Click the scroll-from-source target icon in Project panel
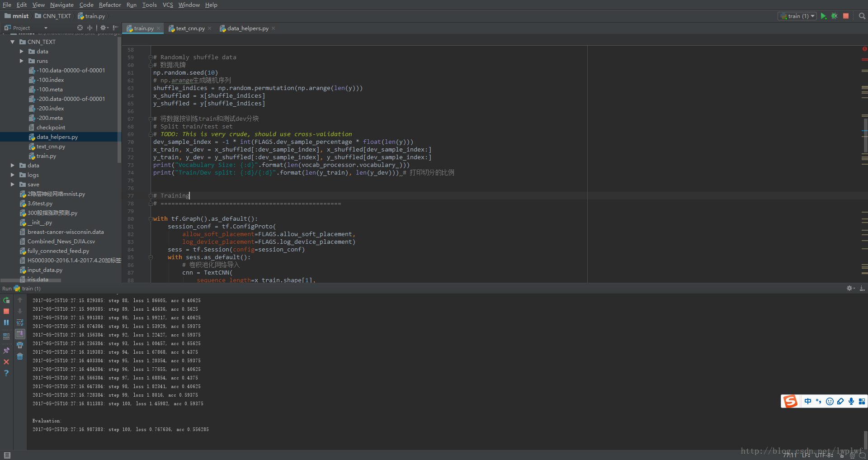 coord(80,28)
